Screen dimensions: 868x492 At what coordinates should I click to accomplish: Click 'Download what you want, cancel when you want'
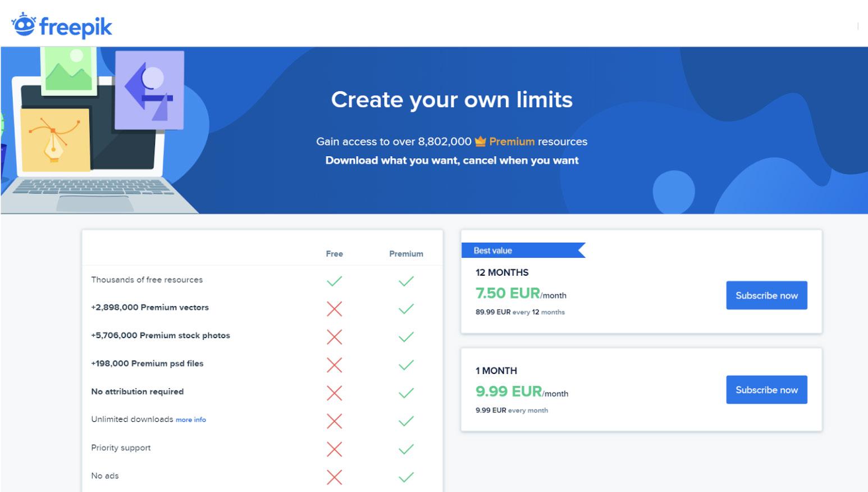[x=452, y=161]
